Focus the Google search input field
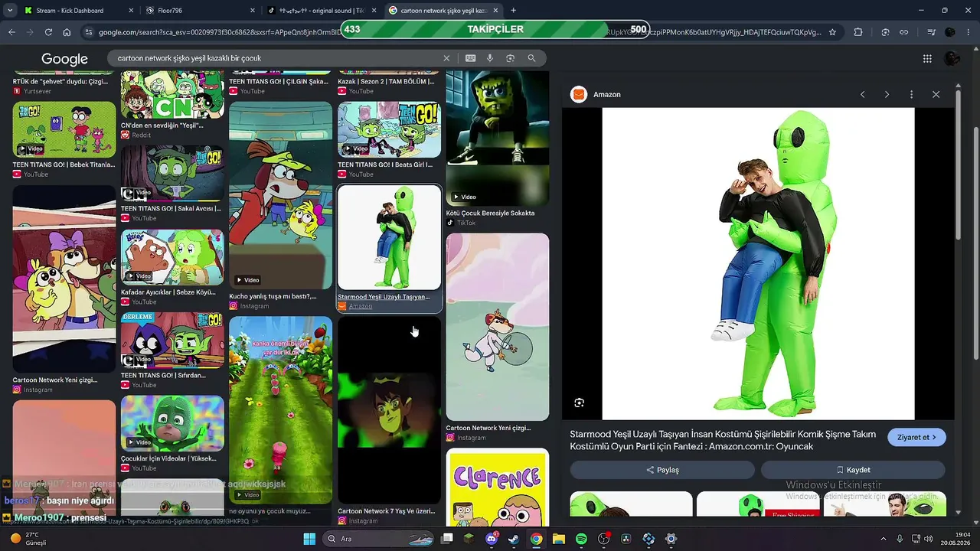 click(x=276, y=58)
